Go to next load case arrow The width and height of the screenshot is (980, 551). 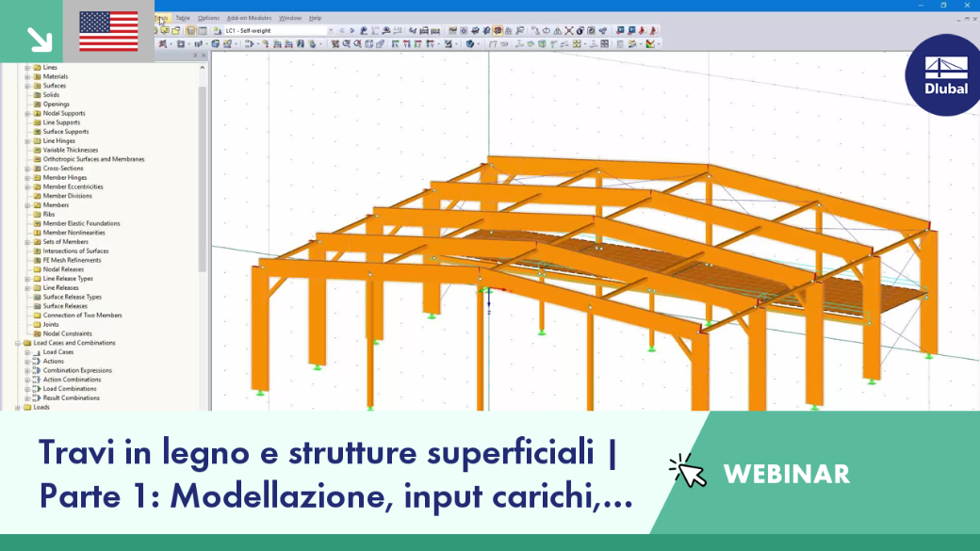coord(351,30)
